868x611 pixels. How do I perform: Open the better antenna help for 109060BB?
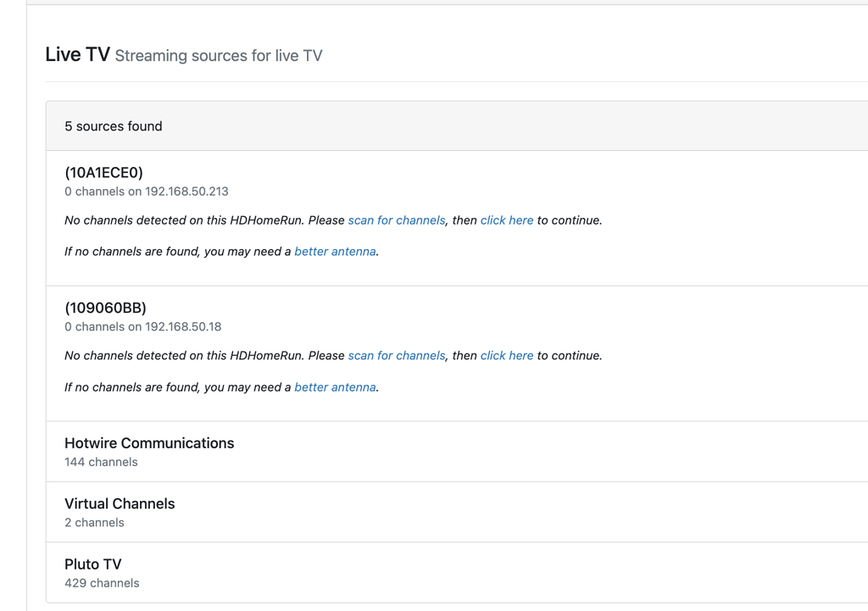tap(335, 386)
